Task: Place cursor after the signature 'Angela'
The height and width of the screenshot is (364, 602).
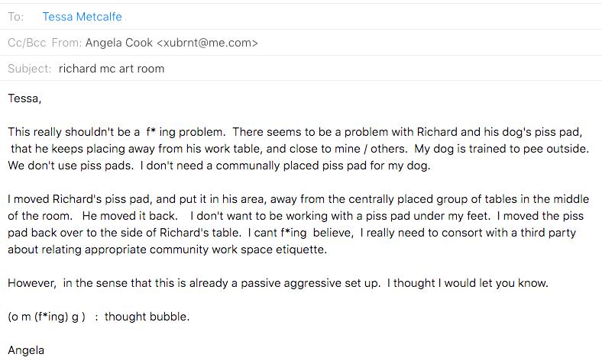Action: 44,350
